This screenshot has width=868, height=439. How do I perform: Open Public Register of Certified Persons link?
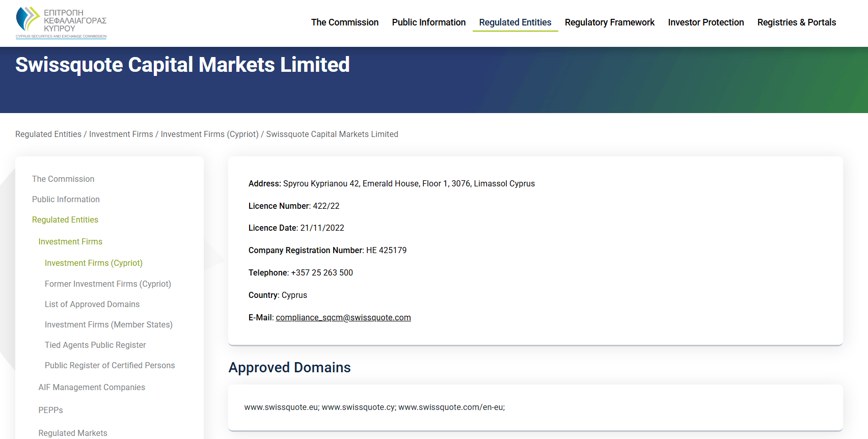(110, 365)
